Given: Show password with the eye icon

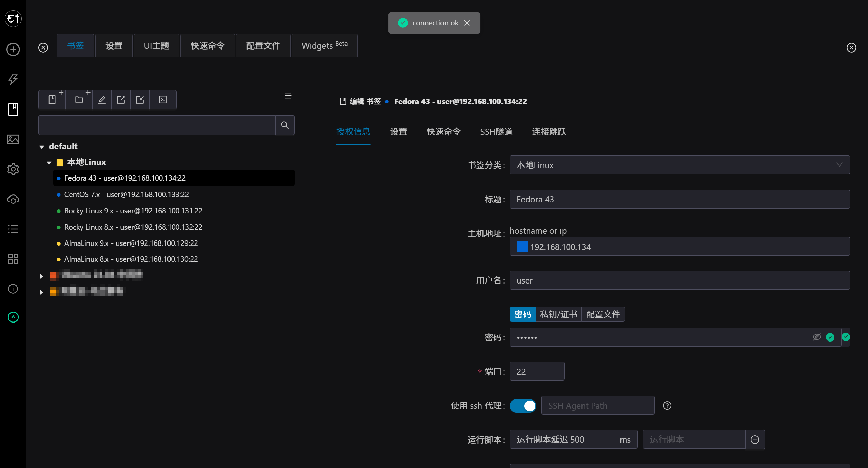Looking at the screenshot, I should 817,337.
